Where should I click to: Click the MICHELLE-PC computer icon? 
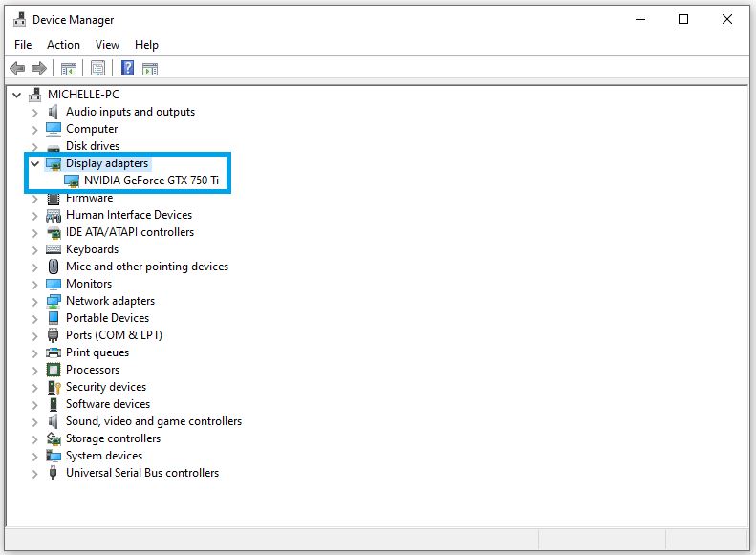(34, 95)
